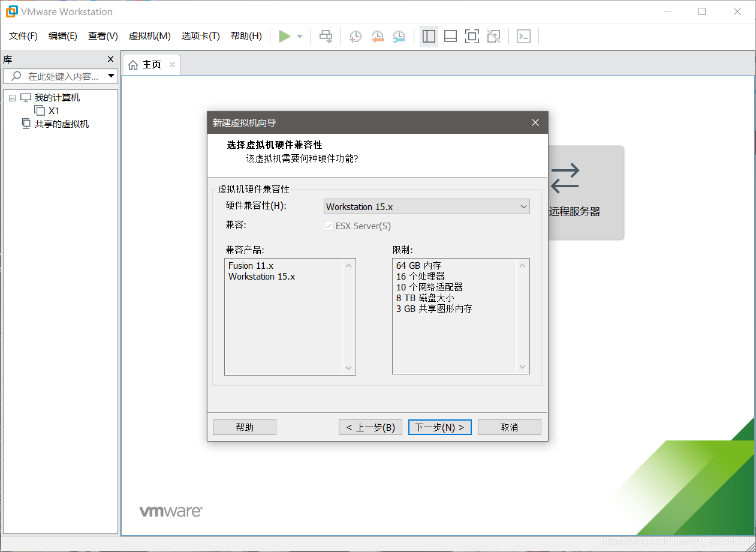Screen dimensions: 756x552
Task: Open the power options dropdown arrow
Action: [300, 37]
